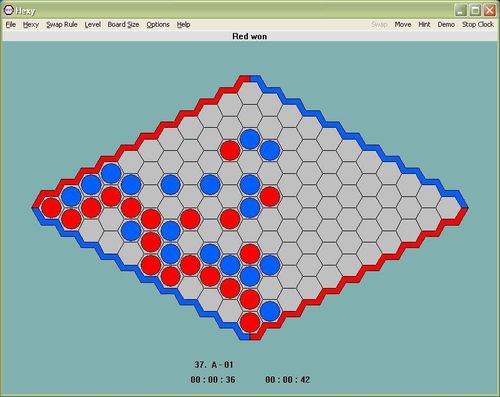Screen dimensions: 500x397
Task: Open the Hexy menu
Action: point(31,25)
